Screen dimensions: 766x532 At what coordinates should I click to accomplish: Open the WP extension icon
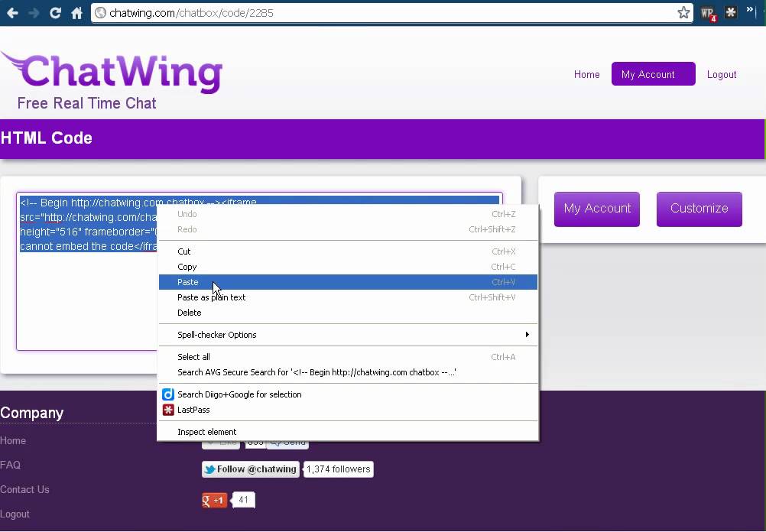pos(709,13)
